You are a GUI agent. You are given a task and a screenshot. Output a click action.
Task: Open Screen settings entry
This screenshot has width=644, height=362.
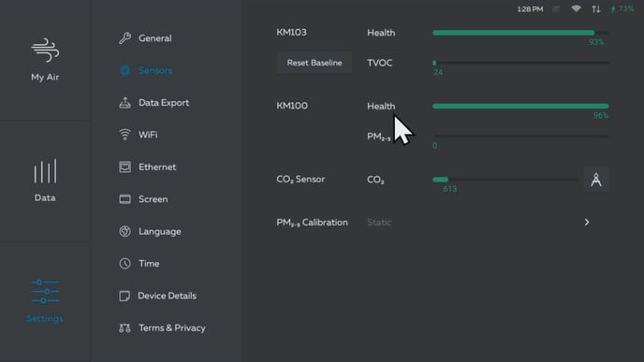point(154,199)
